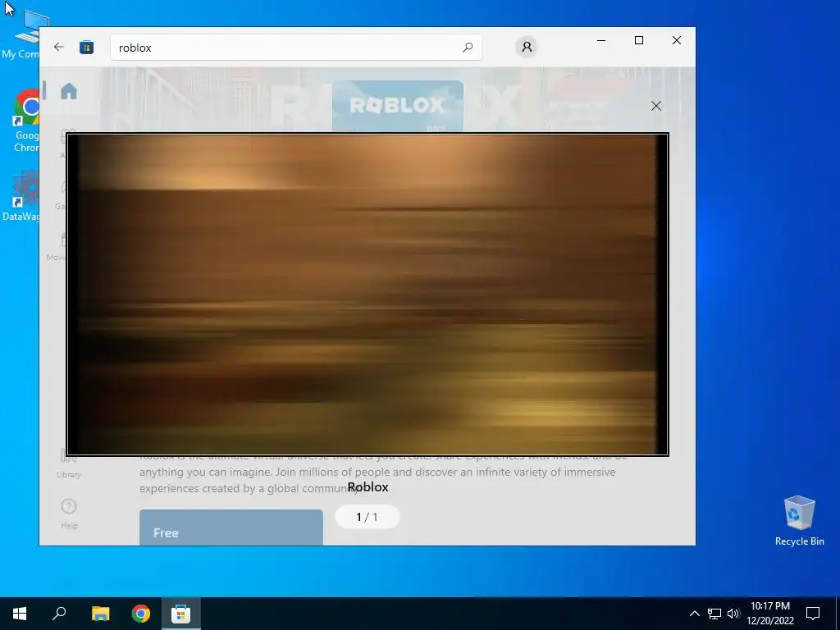840x630 pixels.
Task: Click the Roblox caption under the screenshot
Action: pos(367,487)
